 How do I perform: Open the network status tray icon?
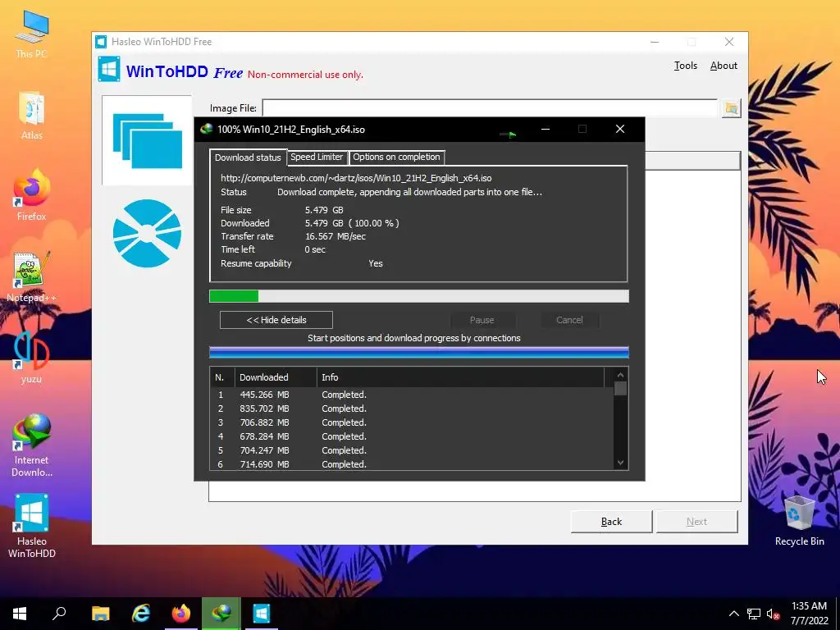pyautogui.click(x=754, y=614)
